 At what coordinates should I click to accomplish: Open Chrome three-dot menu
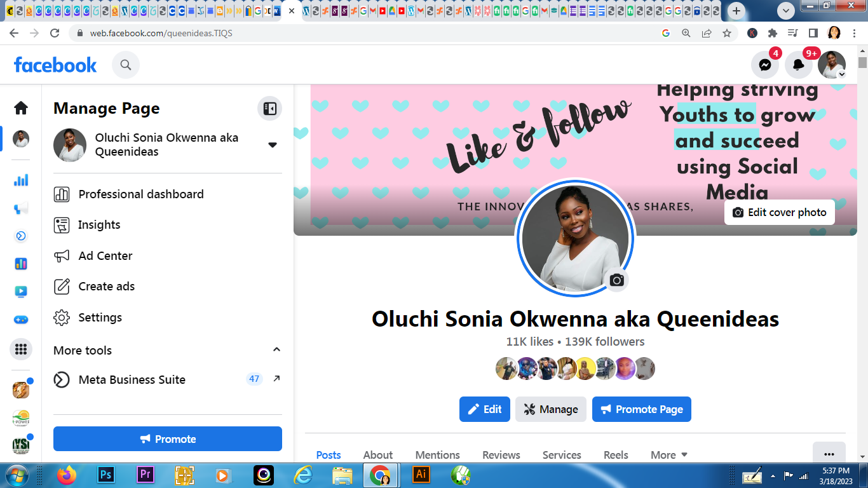855,33
